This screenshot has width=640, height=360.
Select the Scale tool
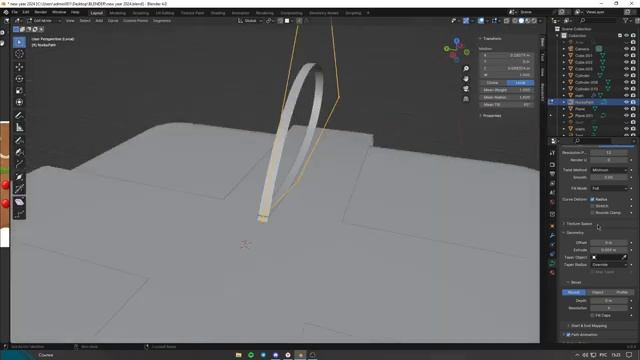[x=19, y=91]
